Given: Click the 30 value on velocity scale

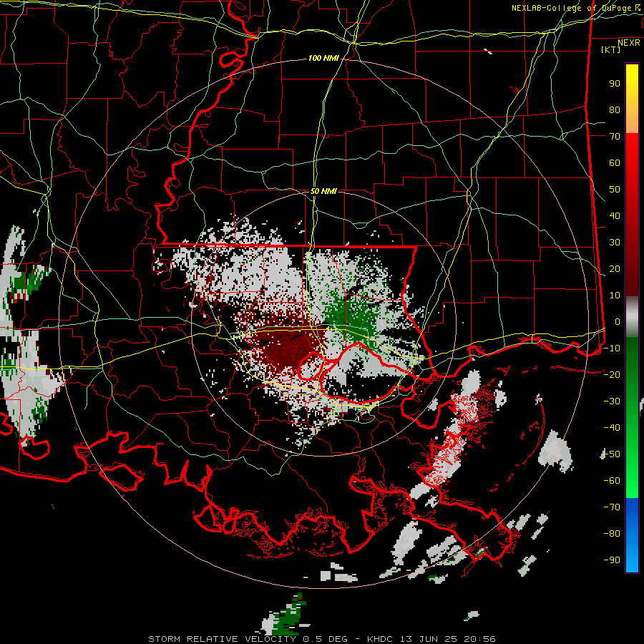Looking at the screenshot, I should 615,243.
